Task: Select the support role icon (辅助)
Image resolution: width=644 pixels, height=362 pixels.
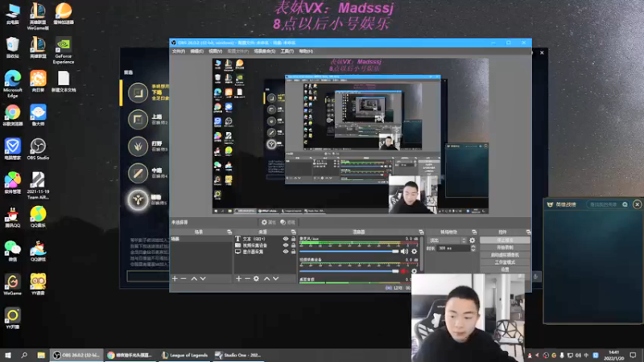Action: pyautogui.click(x=138, y=200)
